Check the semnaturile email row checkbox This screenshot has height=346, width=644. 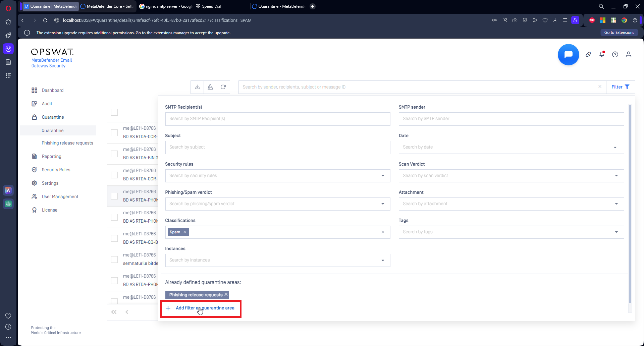click(114, 259)
